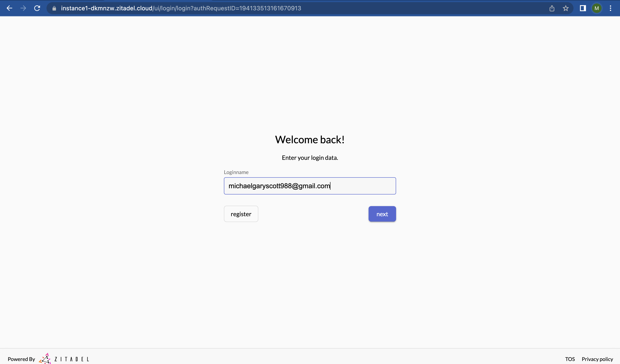Open the Privacy policy link
This screenshot has width=620, height=364.
(597, 359)
